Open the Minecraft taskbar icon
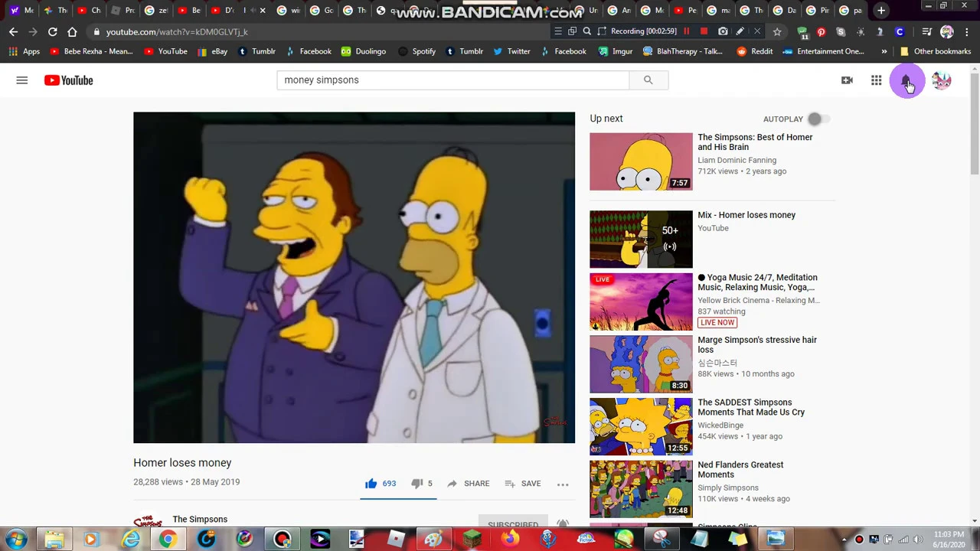Screen dimensions: 980x551 472,540
